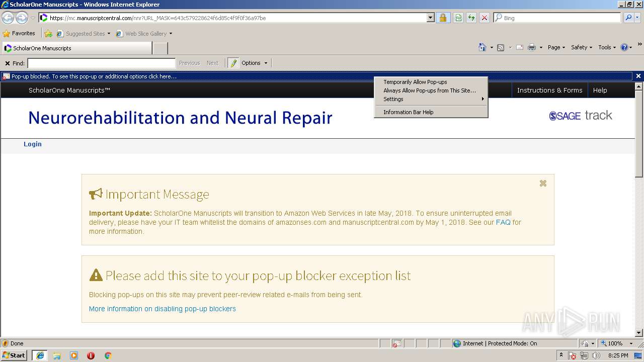644x362 pixels.
Task: Open the SAGE track logo
Action: 581,116
